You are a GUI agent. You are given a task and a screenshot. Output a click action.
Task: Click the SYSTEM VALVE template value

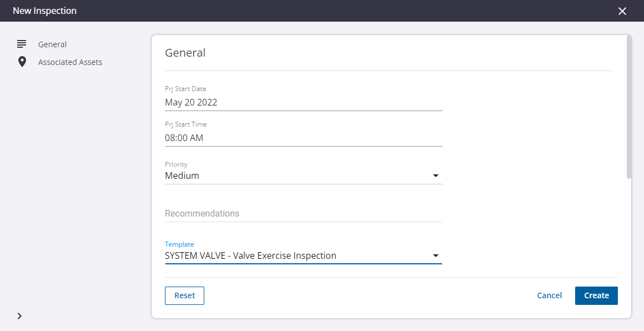coord(250,256)
